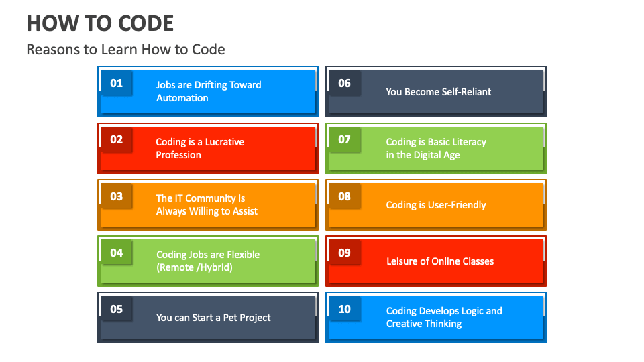The height and width of the screenshot is (362, 644).
Task: Click 'Coding Jobs are Flexible' text
Action: click(x=208, y=255)
